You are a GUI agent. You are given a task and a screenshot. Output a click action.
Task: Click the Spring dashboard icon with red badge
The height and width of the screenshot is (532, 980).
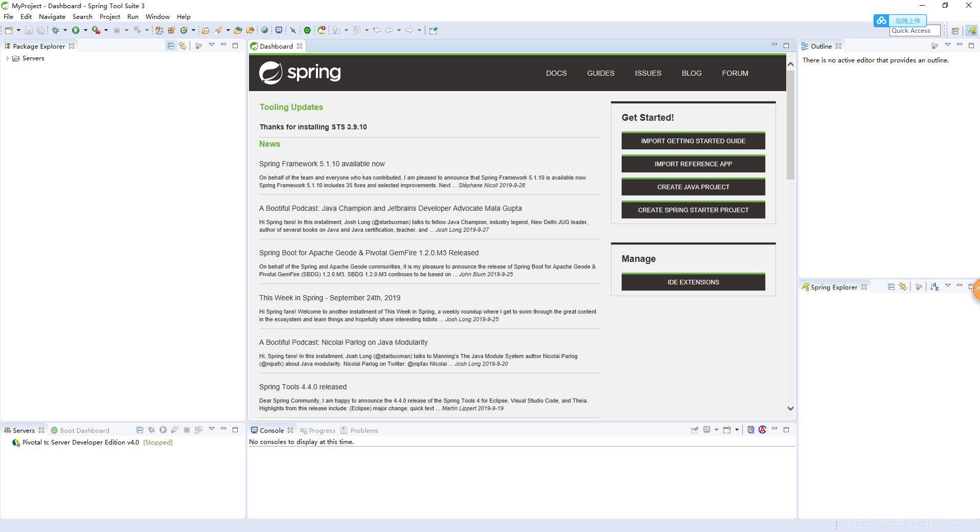pyautogui.click(x=322, y=30)
